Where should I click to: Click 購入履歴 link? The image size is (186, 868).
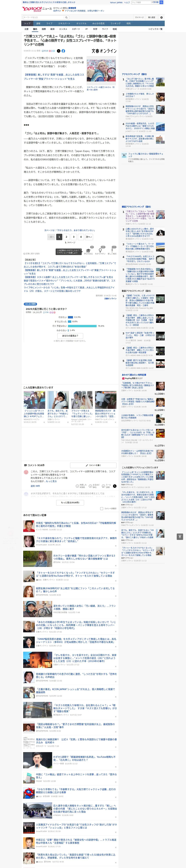[x=152, y=17]
